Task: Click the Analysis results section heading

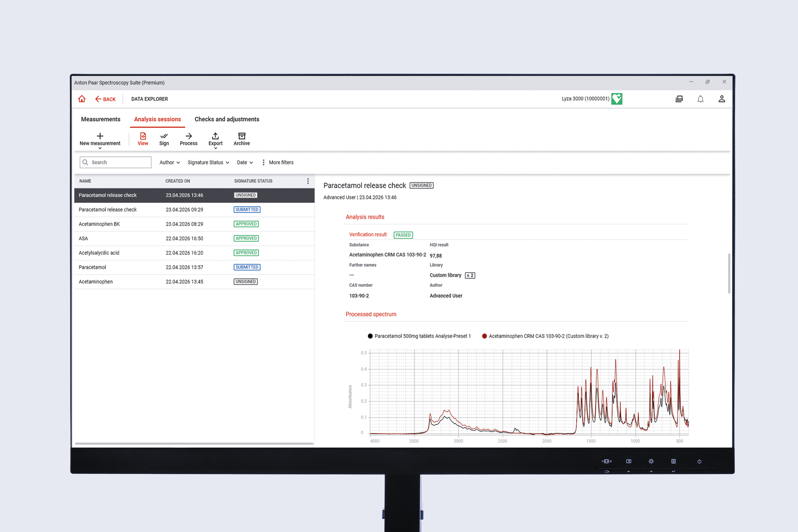Action: pos(365,217)
